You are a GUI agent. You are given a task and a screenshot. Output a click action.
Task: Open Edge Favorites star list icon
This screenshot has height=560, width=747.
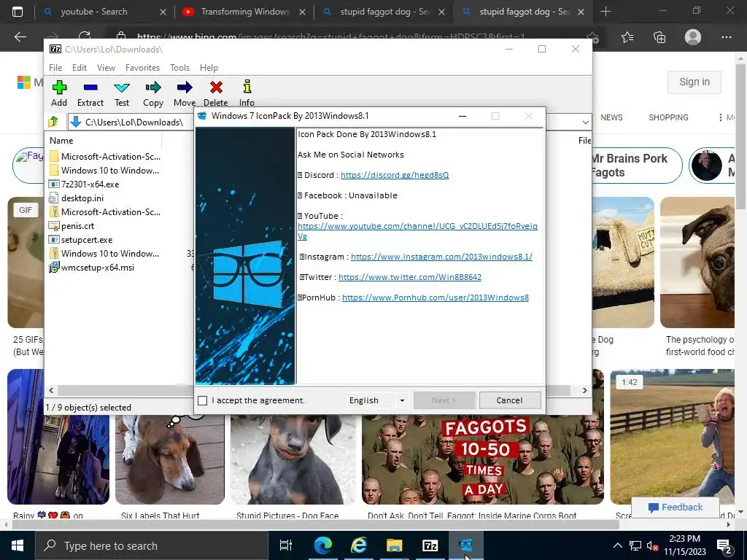tap(627, 37)
